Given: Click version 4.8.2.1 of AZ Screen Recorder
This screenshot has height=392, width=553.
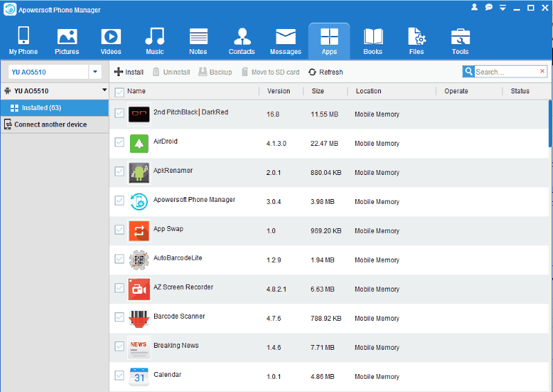Looking at the screenshot, I should pyautogui.click(x=276, y=289).
